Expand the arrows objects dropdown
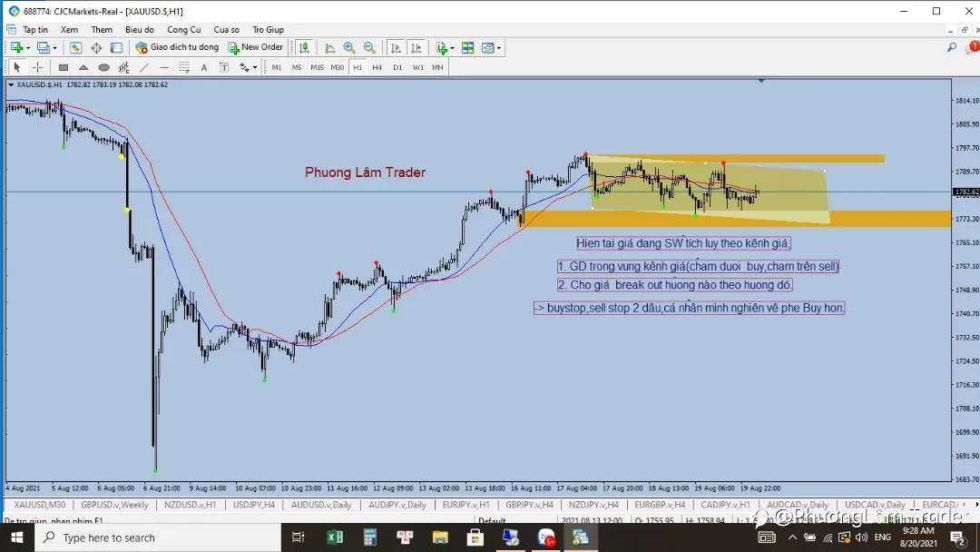Viewport: 980px width, 552px height. coord(255,67)
